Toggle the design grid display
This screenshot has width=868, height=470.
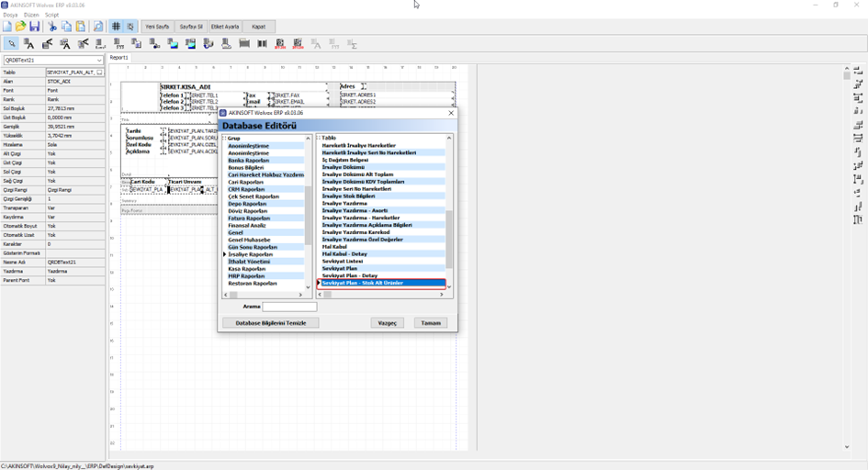pos(116,27)
